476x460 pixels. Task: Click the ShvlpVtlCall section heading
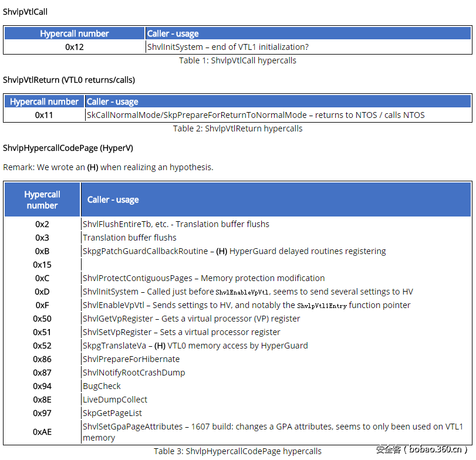tap(25, 12)
